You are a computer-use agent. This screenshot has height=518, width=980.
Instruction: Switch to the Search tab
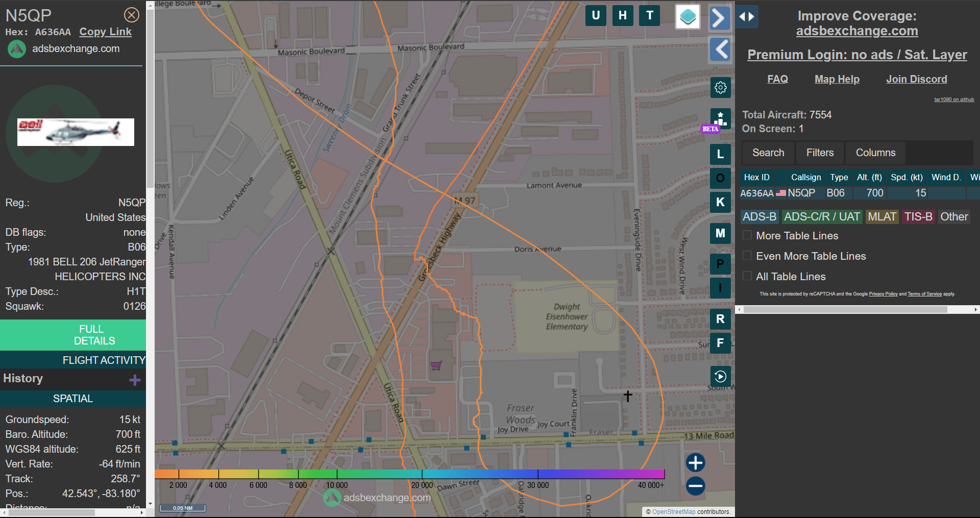pyautogui.click(x=768, y=153)
